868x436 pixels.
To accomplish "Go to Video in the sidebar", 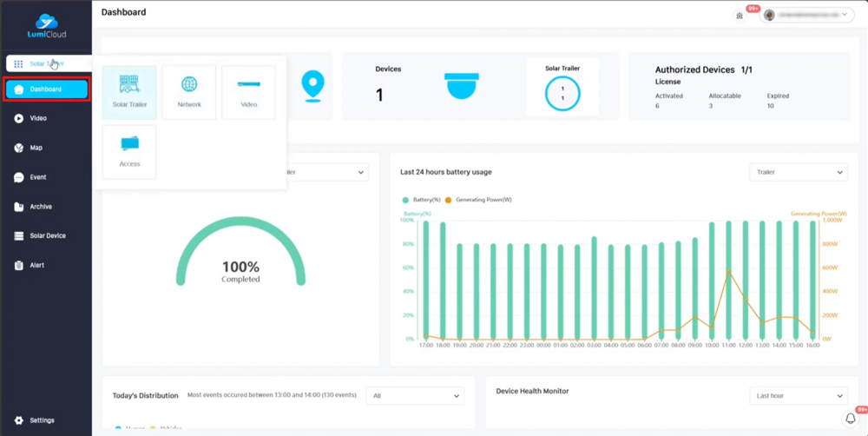I will pos(37,118).
